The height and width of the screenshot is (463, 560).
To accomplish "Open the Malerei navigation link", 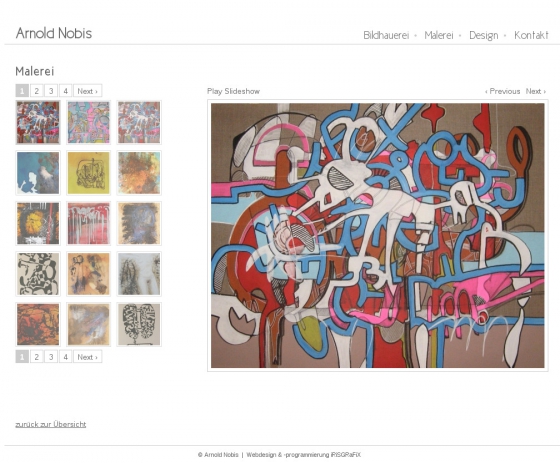I will [x=439, y=35].
